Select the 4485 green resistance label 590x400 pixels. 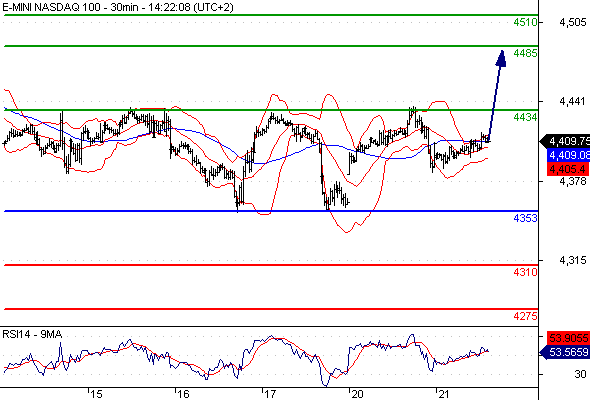525,53
